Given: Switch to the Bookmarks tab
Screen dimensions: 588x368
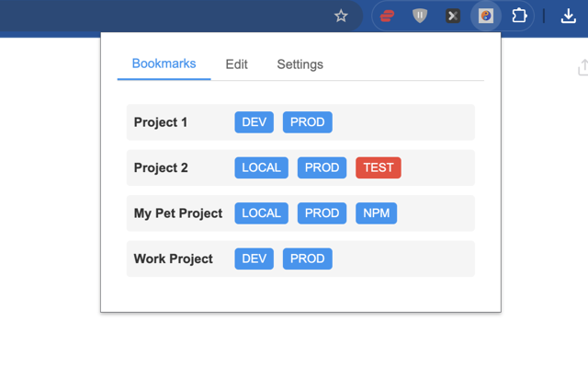Looking at the screenshot, I should [x=164, y=63].
